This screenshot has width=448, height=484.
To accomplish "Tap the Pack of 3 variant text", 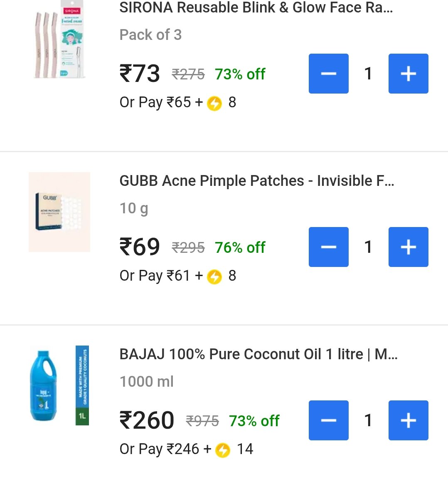I will [x=150, y=35].
